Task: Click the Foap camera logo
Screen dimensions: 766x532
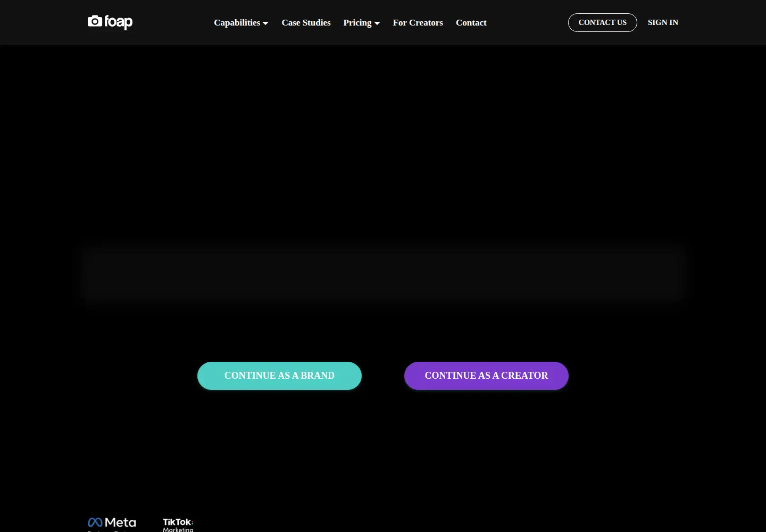Action: (x=110, y=22)
